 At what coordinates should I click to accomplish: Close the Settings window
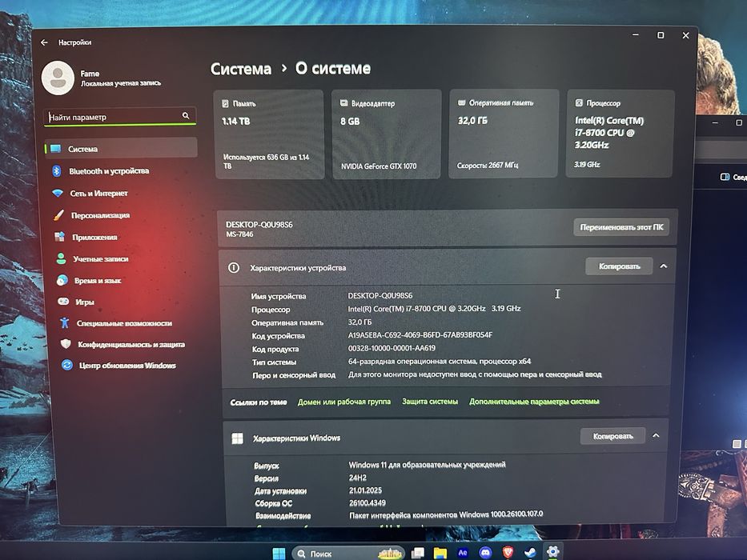pos(686,35)
